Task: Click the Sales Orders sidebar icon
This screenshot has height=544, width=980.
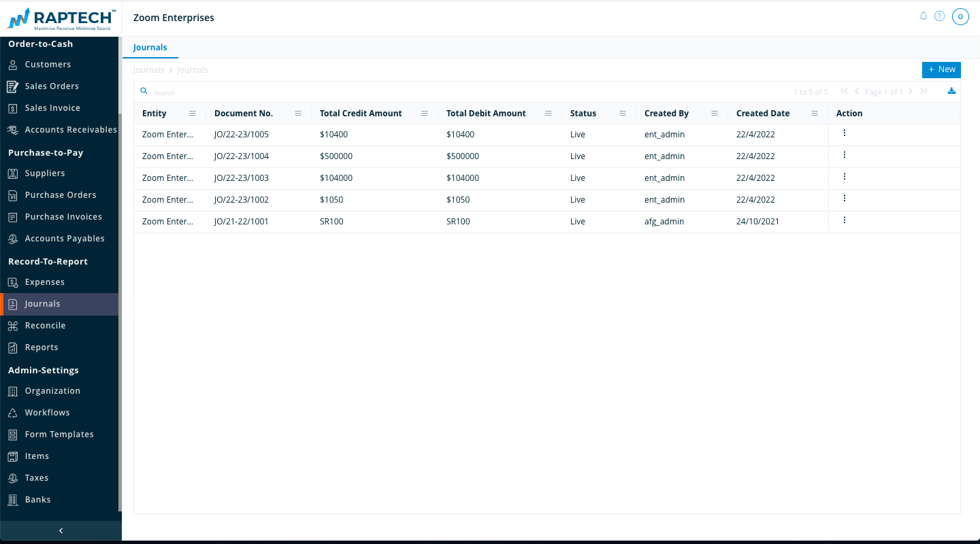Action: coord(13,86)
